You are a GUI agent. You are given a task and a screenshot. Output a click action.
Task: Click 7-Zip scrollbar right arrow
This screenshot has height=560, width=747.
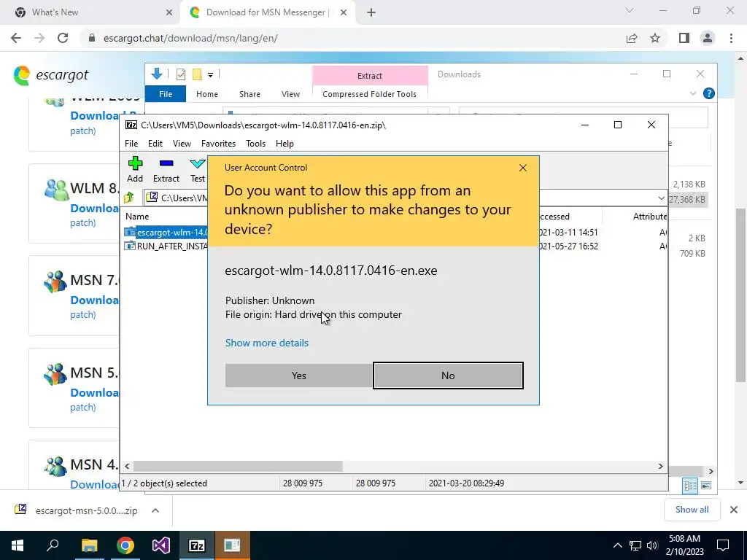point(660,466)
